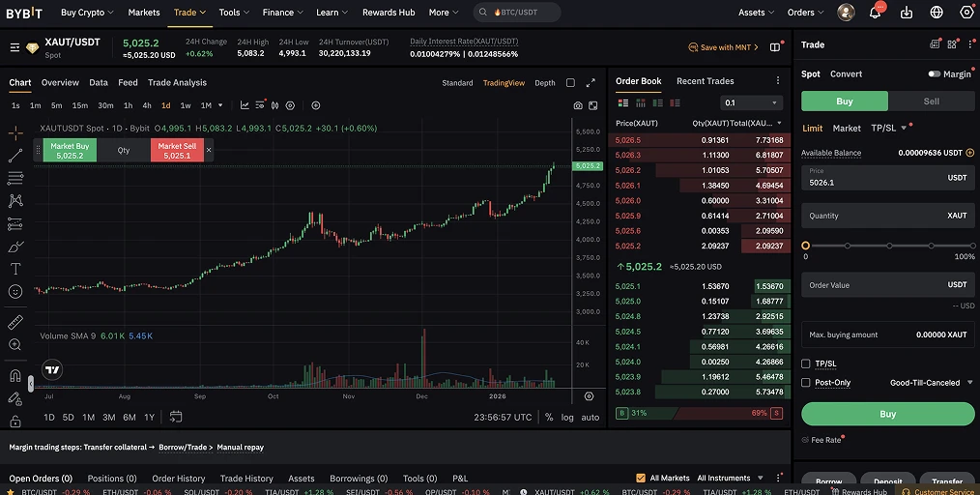The image size is (980, 495).
Task: Select the ruler measure tool
Action: [x=15, y=322]
